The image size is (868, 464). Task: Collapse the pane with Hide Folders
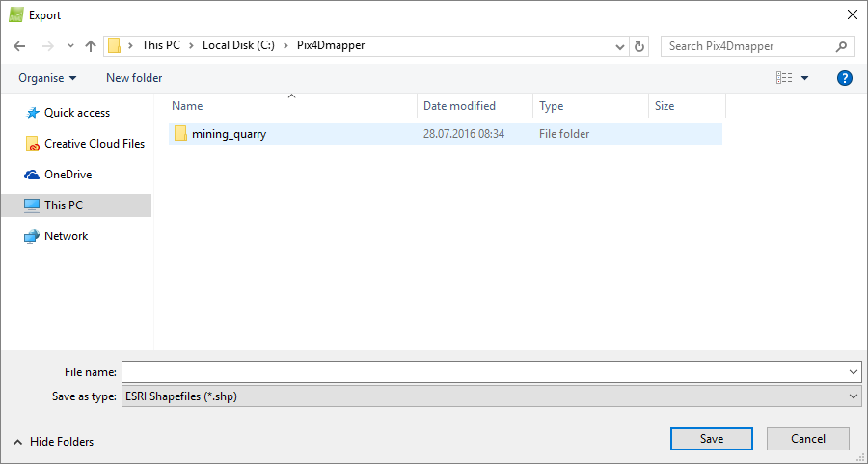pyautogui.click(x=53, y=442)
